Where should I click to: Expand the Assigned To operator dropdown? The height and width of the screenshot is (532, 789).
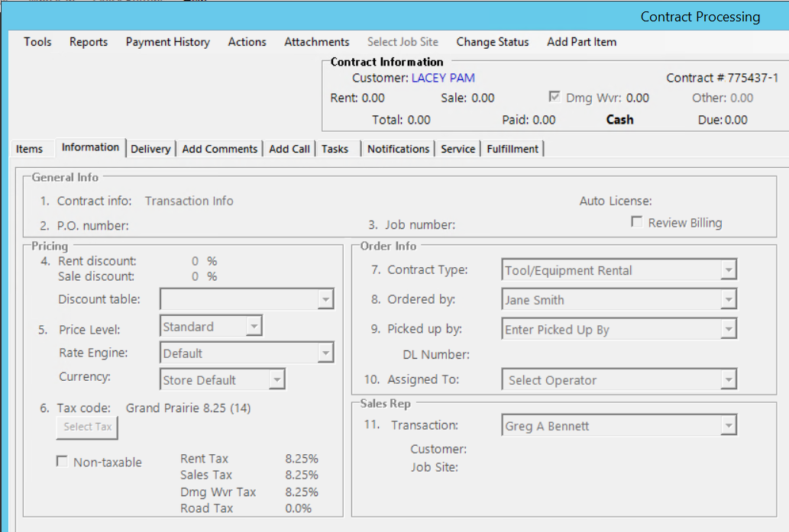click(x=729, y=380)
